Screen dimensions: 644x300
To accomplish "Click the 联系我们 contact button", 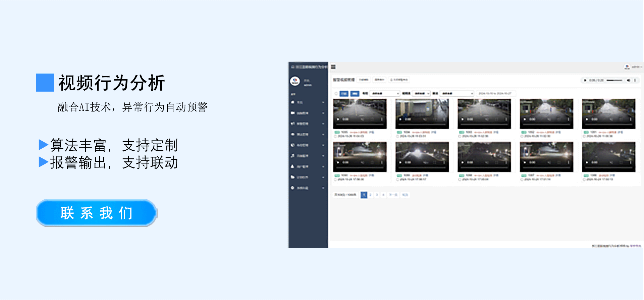I will click(97, 213).
